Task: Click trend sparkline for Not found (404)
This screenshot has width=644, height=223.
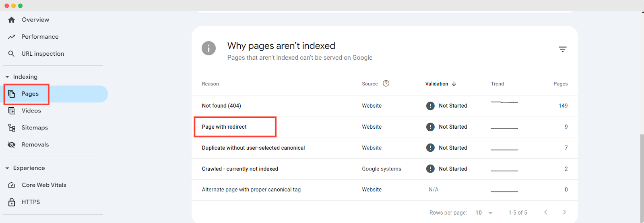Action: [x=504, y=102]
